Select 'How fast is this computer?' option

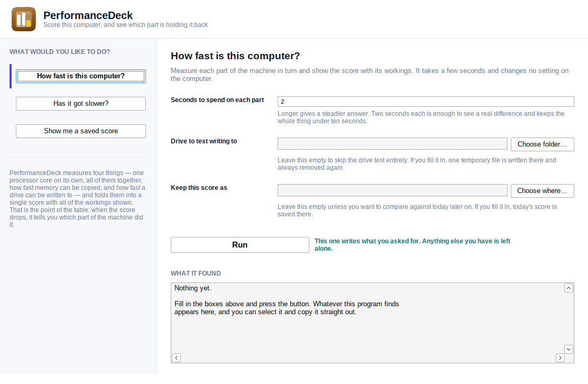click(x=80, y=76)
